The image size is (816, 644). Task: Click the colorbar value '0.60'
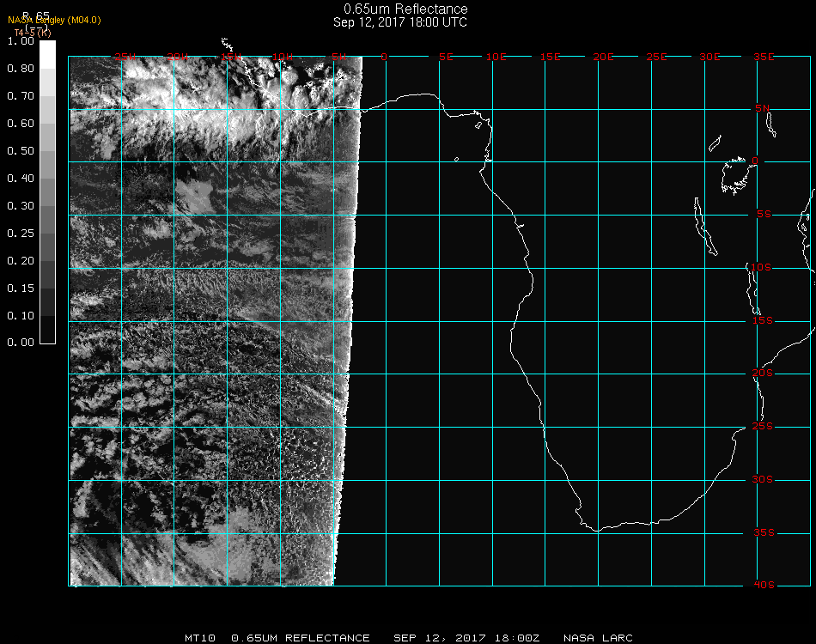tap(21, 124)
